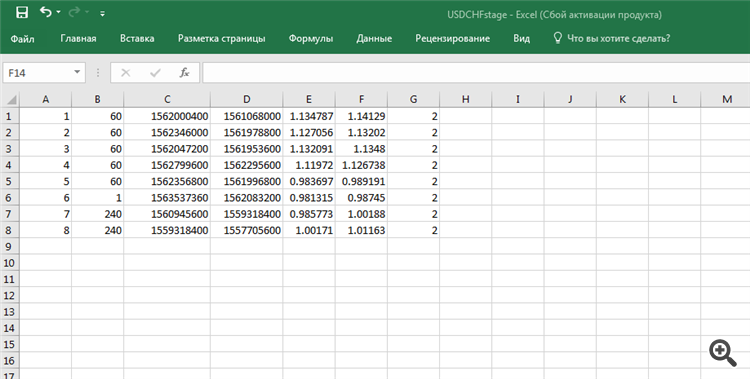Click the Redo arrow icon
The image size is (750, 379).
coord(74,12)
